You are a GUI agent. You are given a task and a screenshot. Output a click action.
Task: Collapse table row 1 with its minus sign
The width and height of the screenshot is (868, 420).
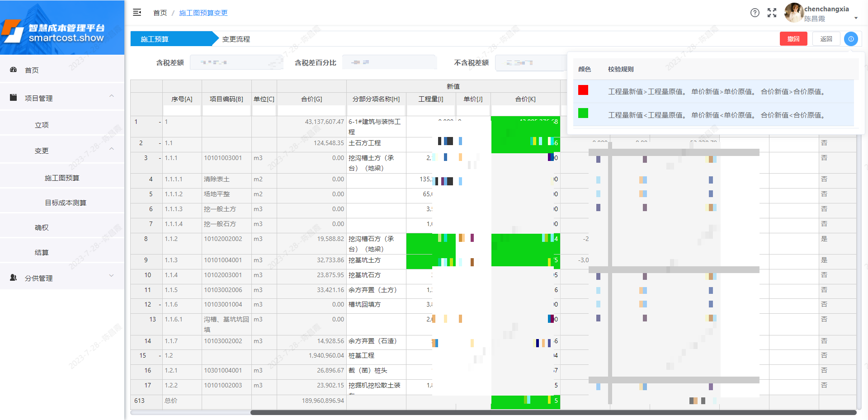[159, 122]
